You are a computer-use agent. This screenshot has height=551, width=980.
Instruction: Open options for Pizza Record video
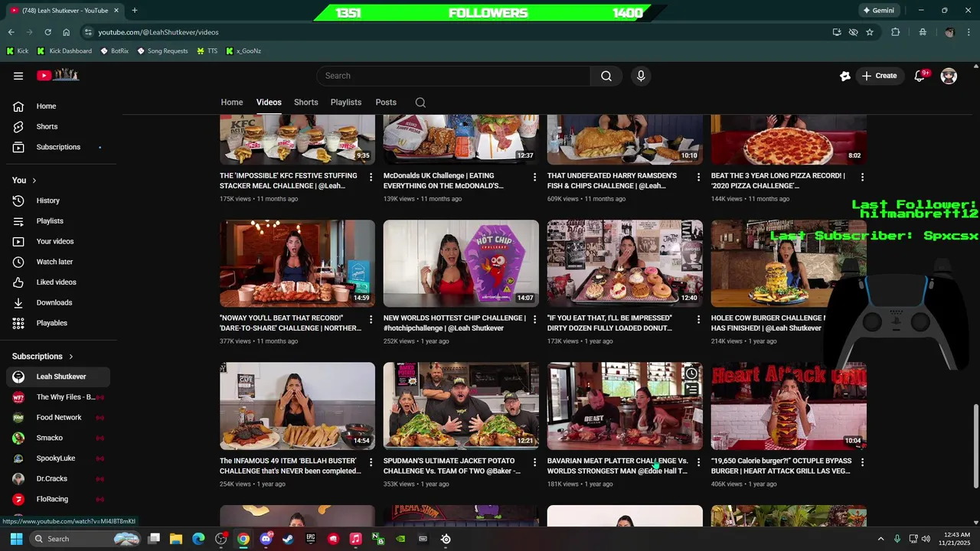click(862, 177)
